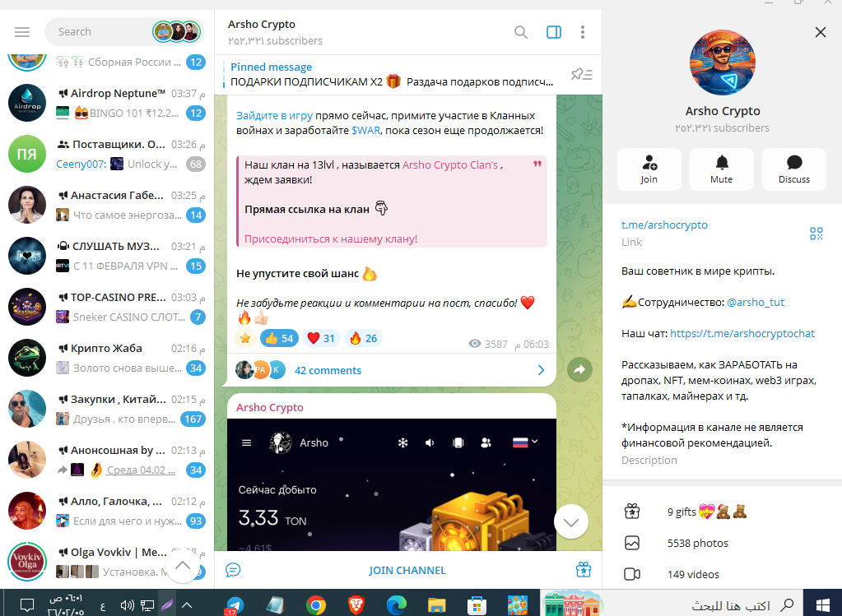This screenshot has height=616, width=842.
Task: Click the photos icon in info panel
Action: pos(632,543)
